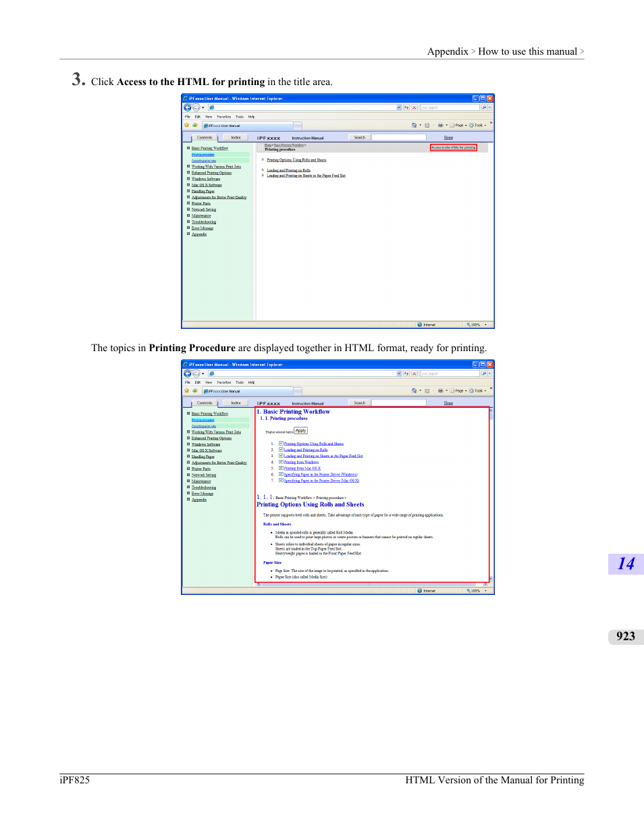Open the new blank tab in the lower browser window
Viewport: 644px width, 834px height.
(298, 390)
